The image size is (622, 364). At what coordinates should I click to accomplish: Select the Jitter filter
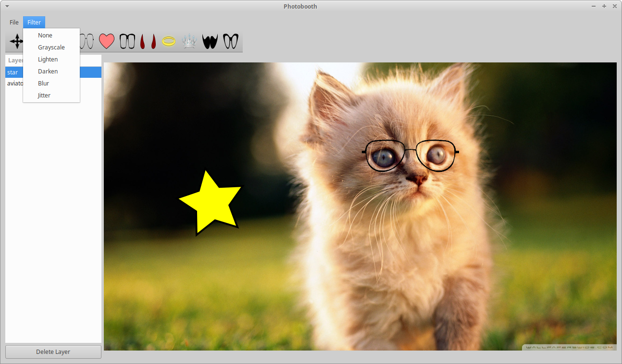(x=44, y=96)
